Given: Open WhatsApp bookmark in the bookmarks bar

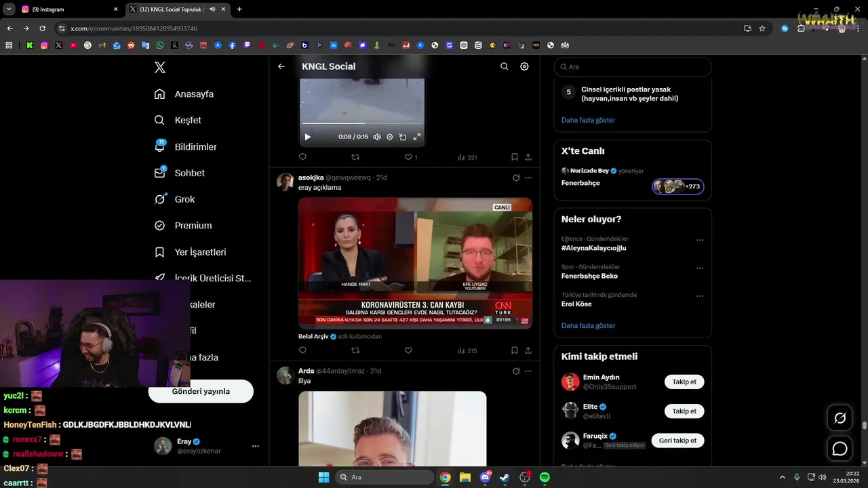Looking at the screenshot, I should tap(160, 45).
